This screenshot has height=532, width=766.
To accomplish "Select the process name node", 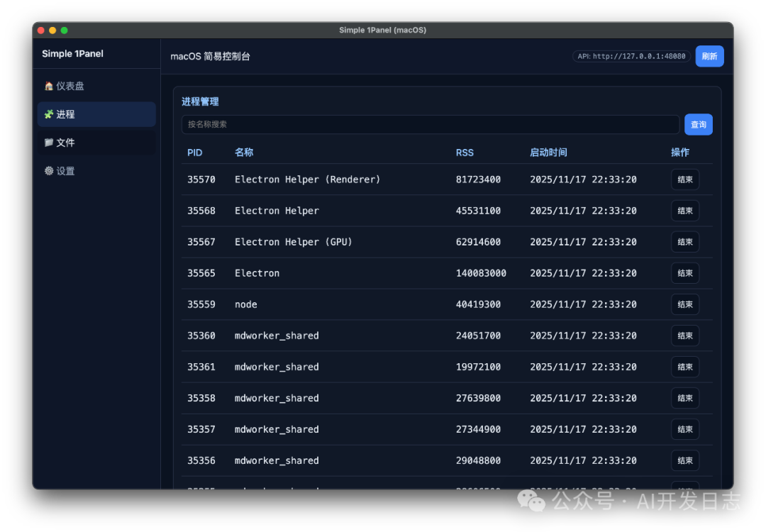I will pos(245,304).
